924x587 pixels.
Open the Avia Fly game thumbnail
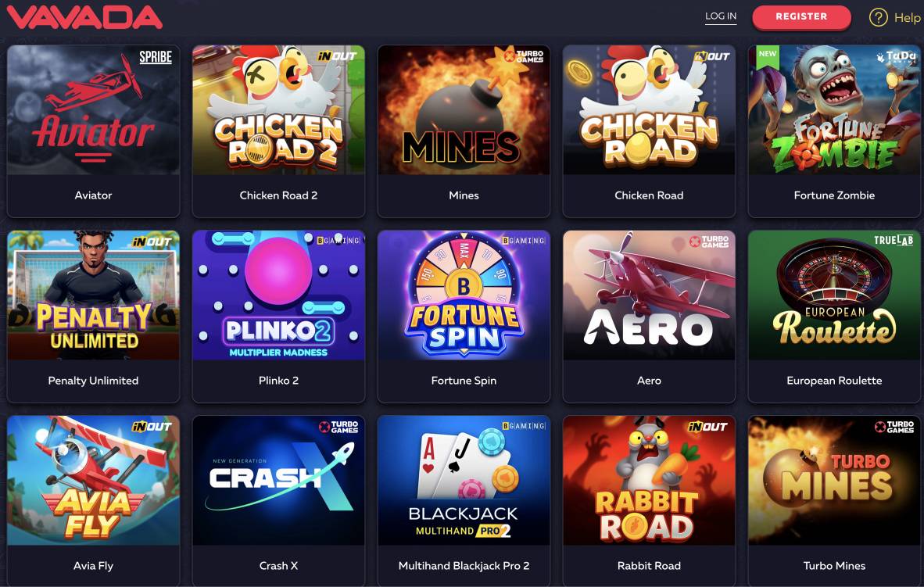pyautogui.click(x=93, y=481)
